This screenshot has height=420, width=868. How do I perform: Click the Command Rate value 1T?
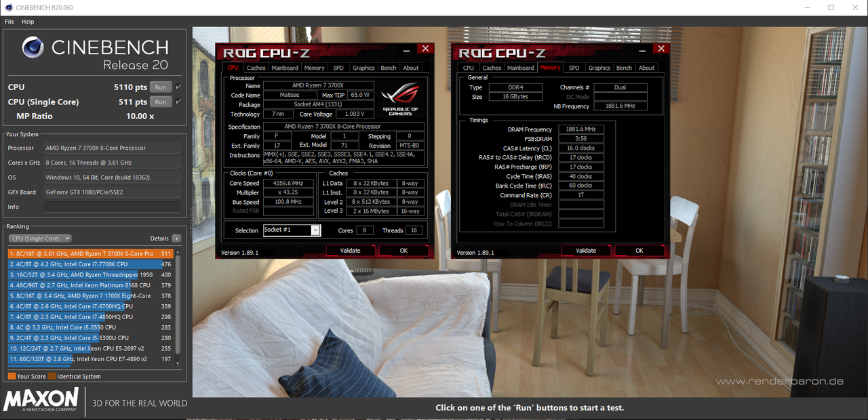(581, 195)
